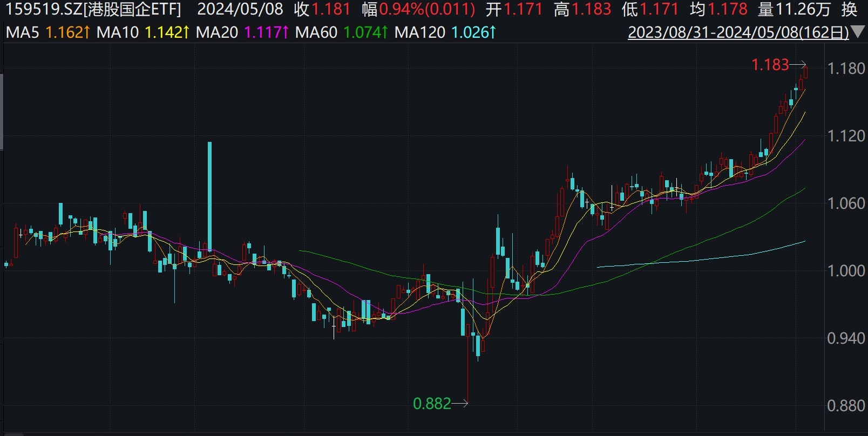The image size is (868, 436).
Task: Click the 1.060 price axis label
Action: (x=846, y=203)
